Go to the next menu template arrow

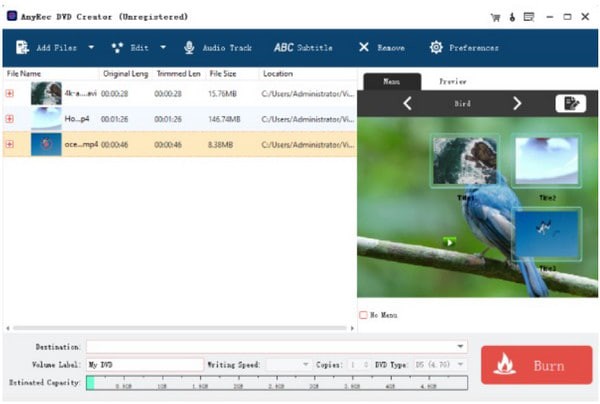517,103
